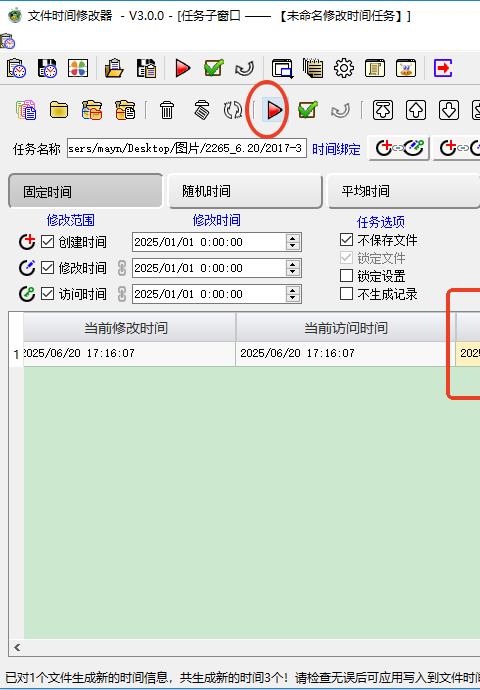Toggle the 访问时间 checkbox
The width and height of the screenshot is (480, 690).
[48, 294]
